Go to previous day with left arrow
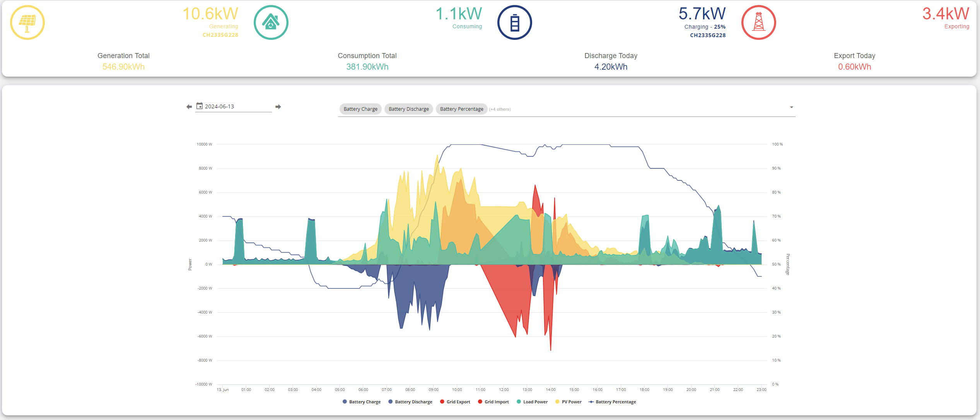Screen dimensions: 980x420 tap(189, 107)
